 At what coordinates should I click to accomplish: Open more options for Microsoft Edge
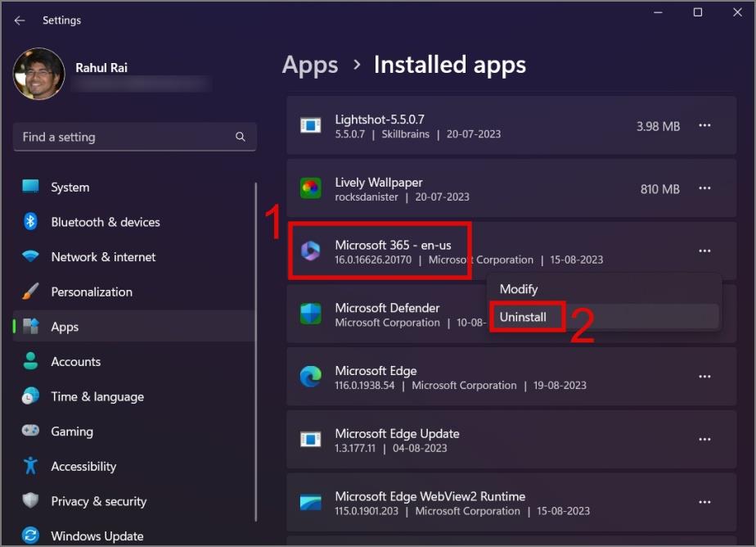pos(704,376)
